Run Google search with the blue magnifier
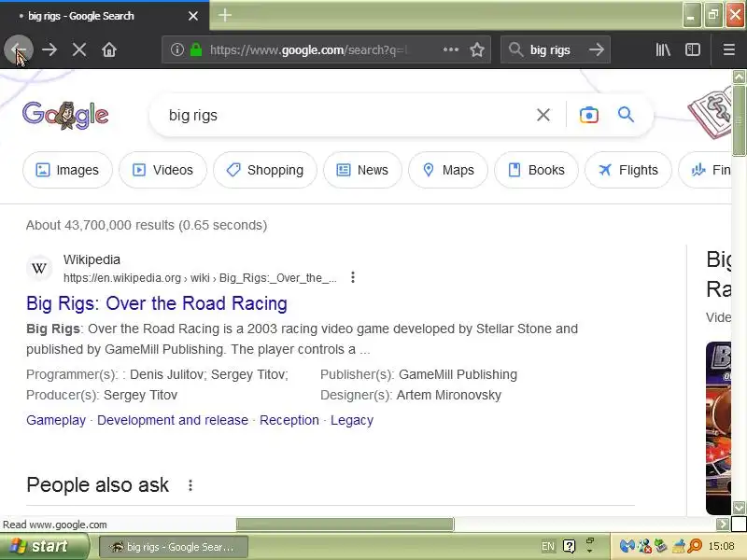This screenshot has height=560, width=747. tap(626, 115)
